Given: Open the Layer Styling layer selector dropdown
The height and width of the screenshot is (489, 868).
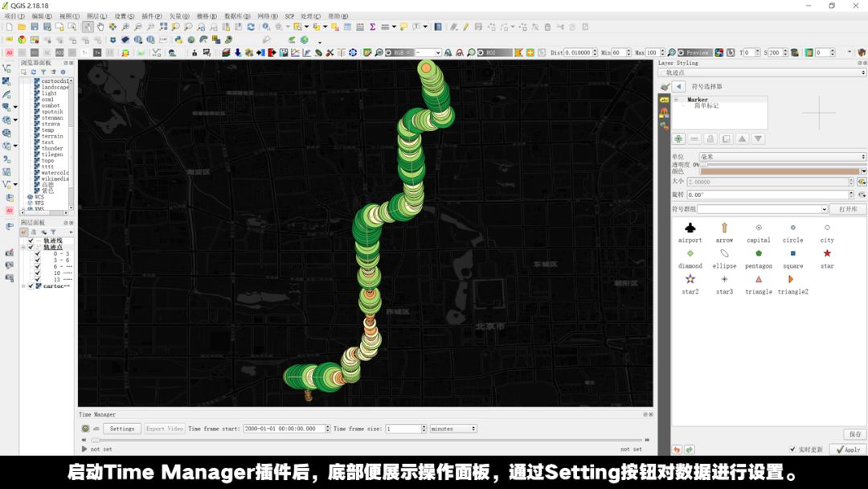Looking at the screenshot, I should click(762, 72).
